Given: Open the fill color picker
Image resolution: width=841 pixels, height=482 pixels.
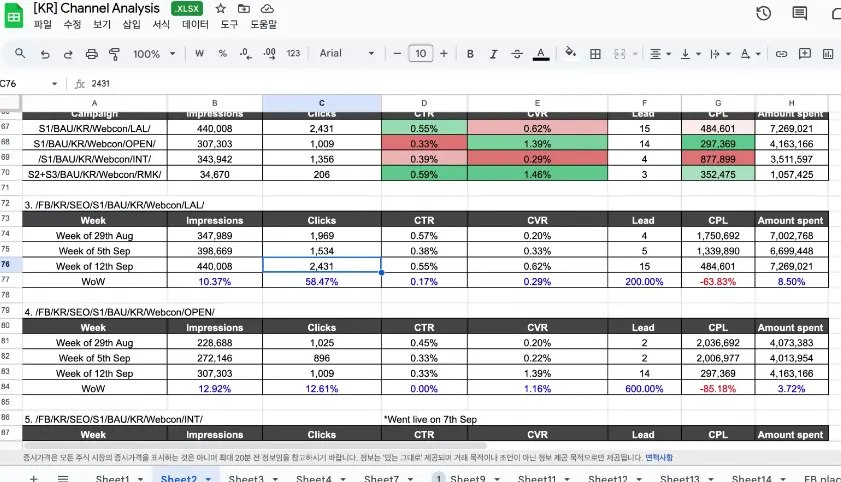Looking at the screenshot, I should tap(571, 53).
